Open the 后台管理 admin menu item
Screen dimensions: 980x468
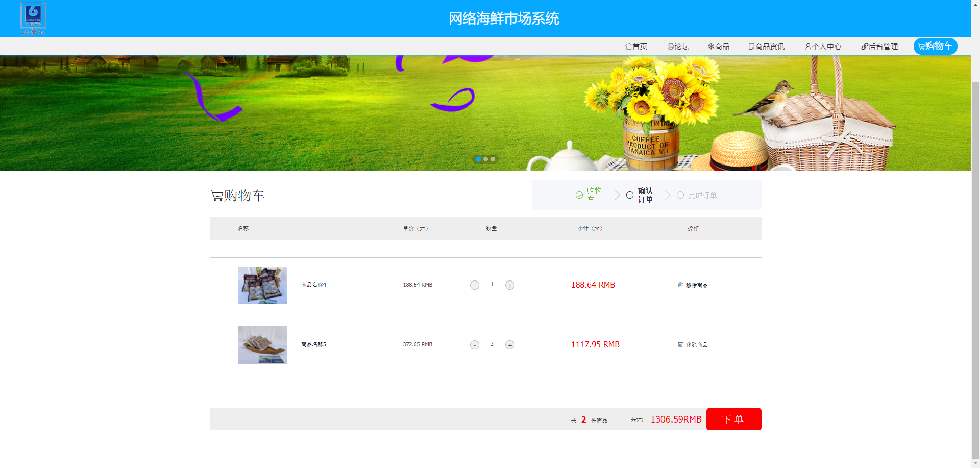879,46
